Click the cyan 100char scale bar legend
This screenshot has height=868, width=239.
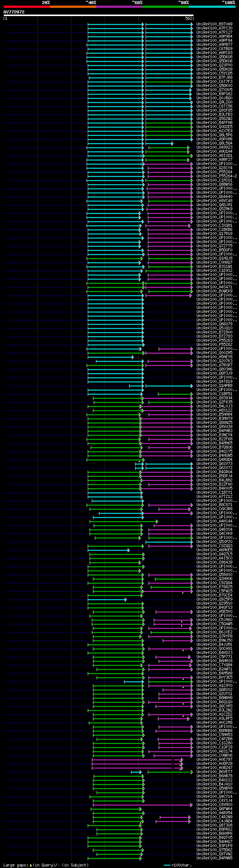coord(167,865)
